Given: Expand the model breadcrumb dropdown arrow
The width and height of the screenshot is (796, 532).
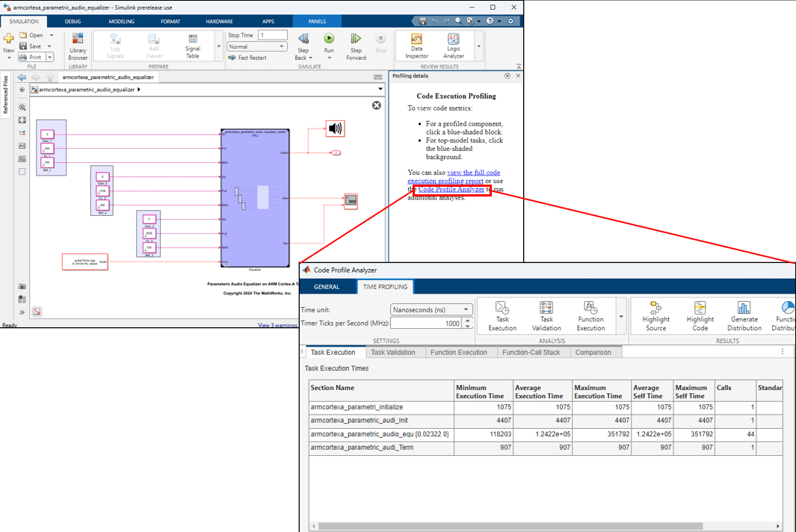Looking at the screenshot, I should pos(382,89).
